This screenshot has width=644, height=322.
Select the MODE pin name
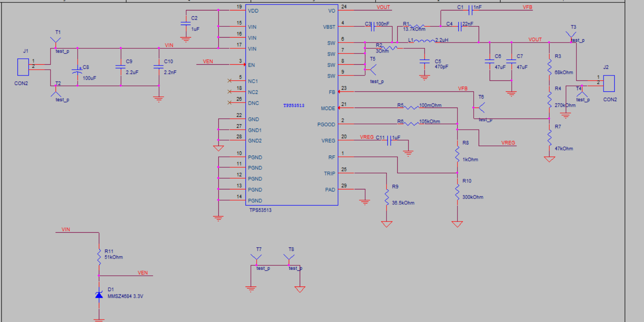(328, 108)
